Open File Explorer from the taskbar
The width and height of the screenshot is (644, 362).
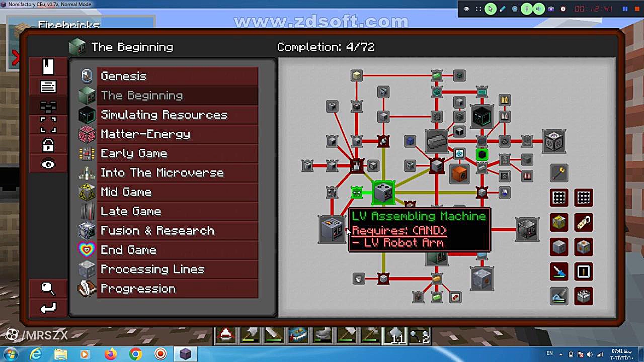tap(60, 354)
